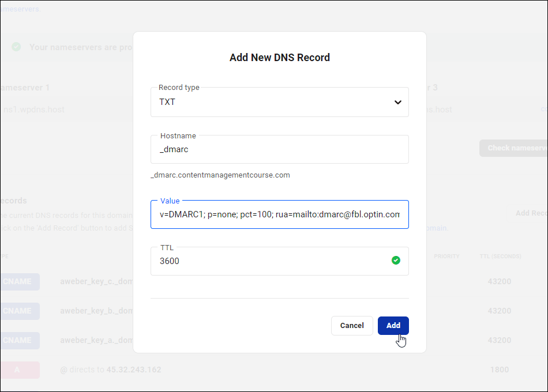This screenshot has width=548, height=392.
Task: Click the PRIORITY column header
Action: pos(446,257)
